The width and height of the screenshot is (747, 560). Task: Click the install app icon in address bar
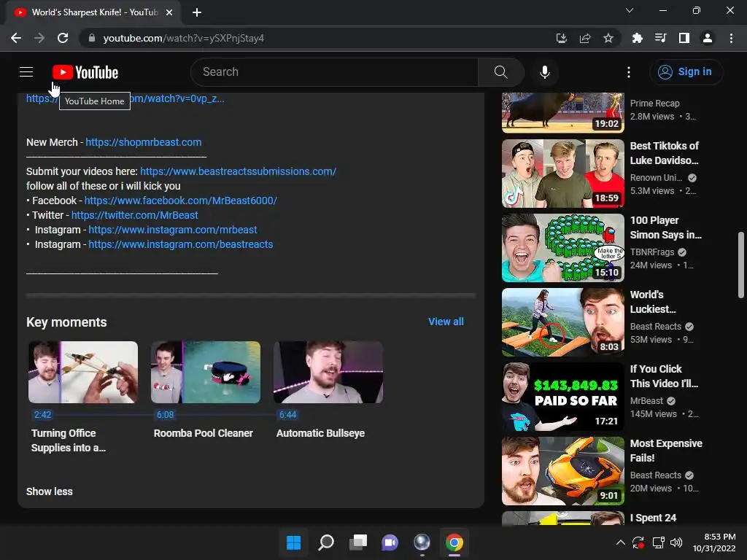click(561, 38)
